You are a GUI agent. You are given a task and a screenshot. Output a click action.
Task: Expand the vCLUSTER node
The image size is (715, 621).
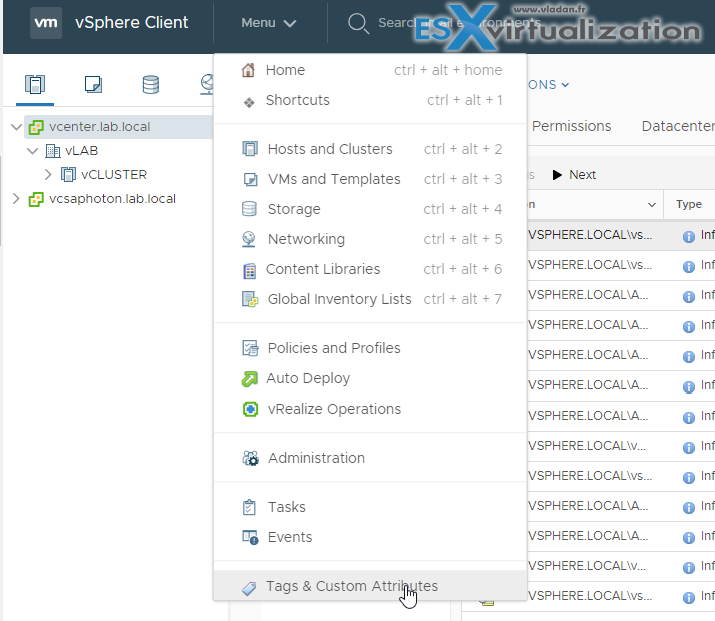click(48, 174)
